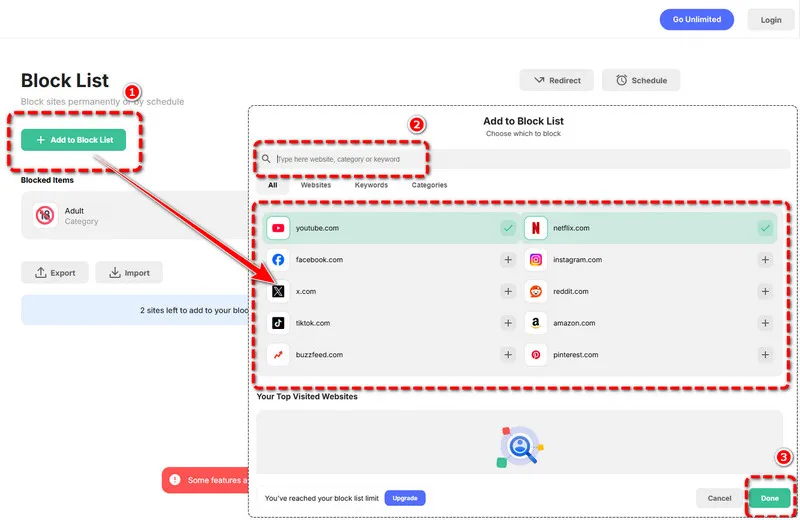Click the Instagram logo icon
This screenshot has width=800, height=520.
coord(535,260)
